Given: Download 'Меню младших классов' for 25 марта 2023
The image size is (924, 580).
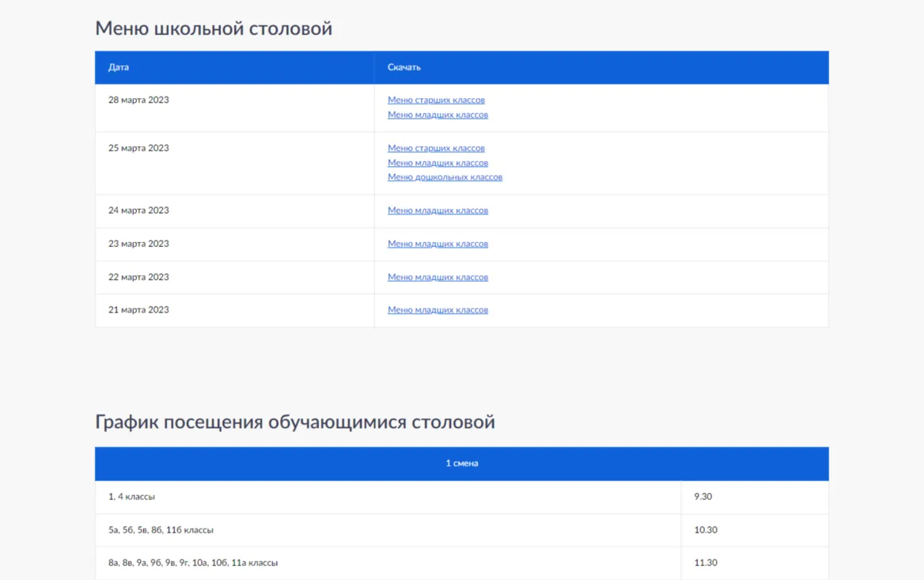Looking at the screenshot, I should [x=437, y=163].
